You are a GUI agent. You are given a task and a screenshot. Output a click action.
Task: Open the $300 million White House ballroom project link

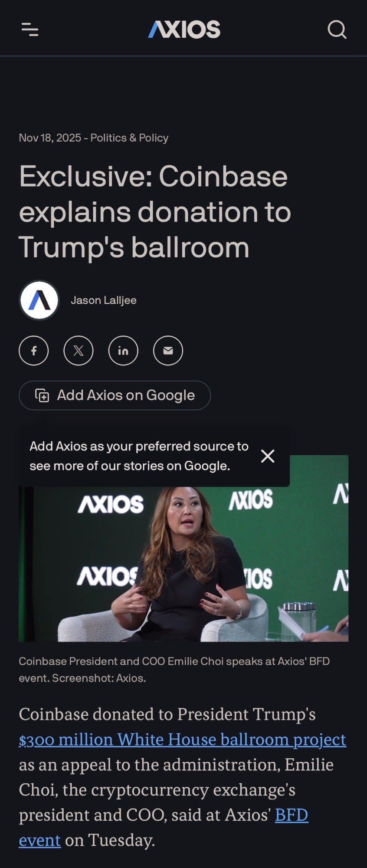point(183,740)
